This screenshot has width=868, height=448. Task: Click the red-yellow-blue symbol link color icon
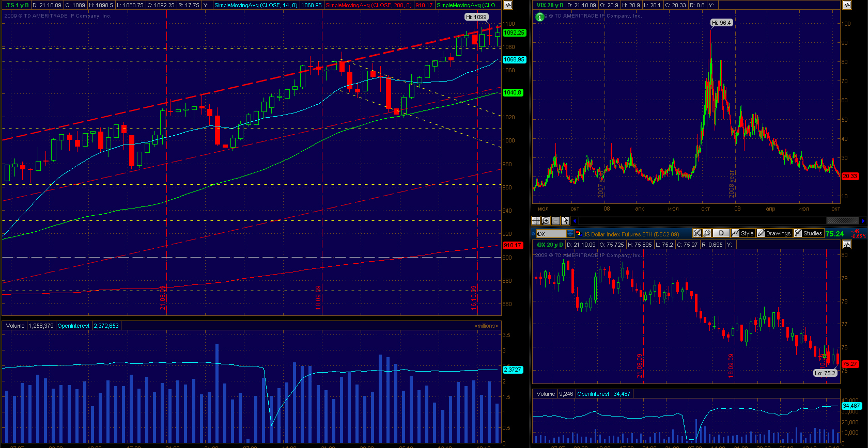(579, 234)
